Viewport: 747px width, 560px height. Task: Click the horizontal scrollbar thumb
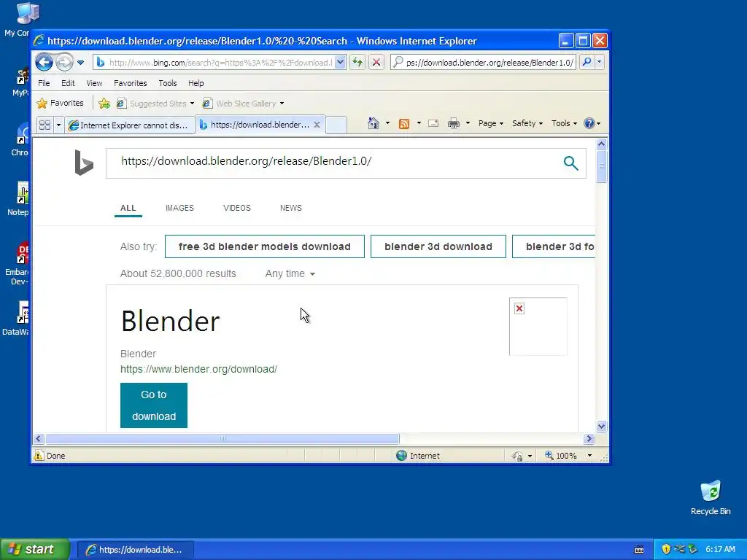point(222,438)
